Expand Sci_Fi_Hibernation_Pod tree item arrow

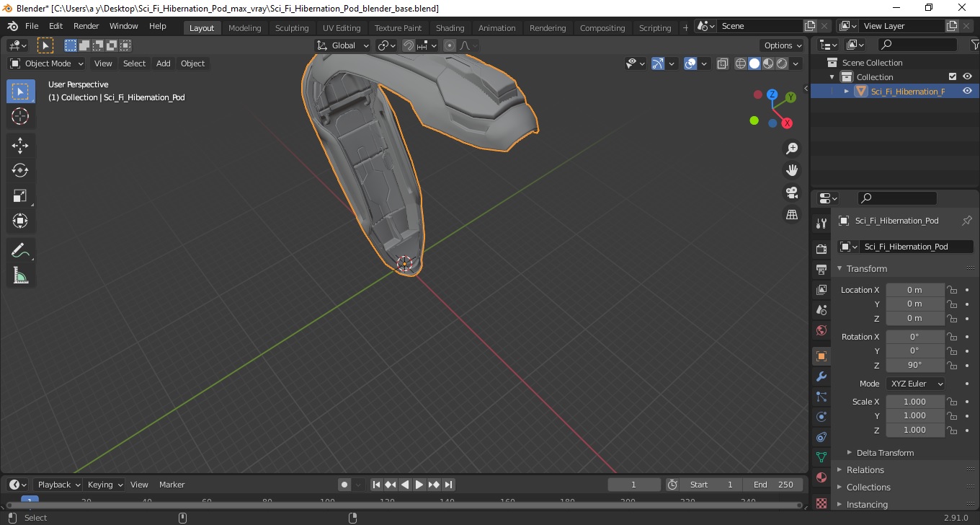tap(847, 91)
